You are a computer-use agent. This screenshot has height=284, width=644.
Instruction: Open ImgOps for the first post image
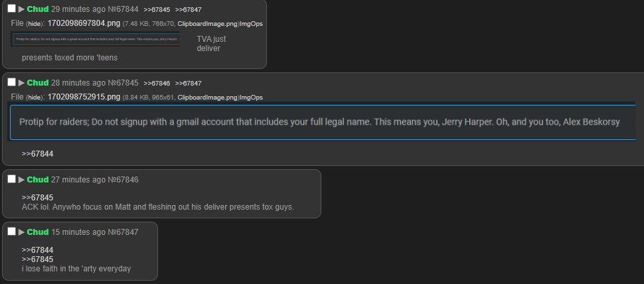pyautogui.click(x=251, y=24)
